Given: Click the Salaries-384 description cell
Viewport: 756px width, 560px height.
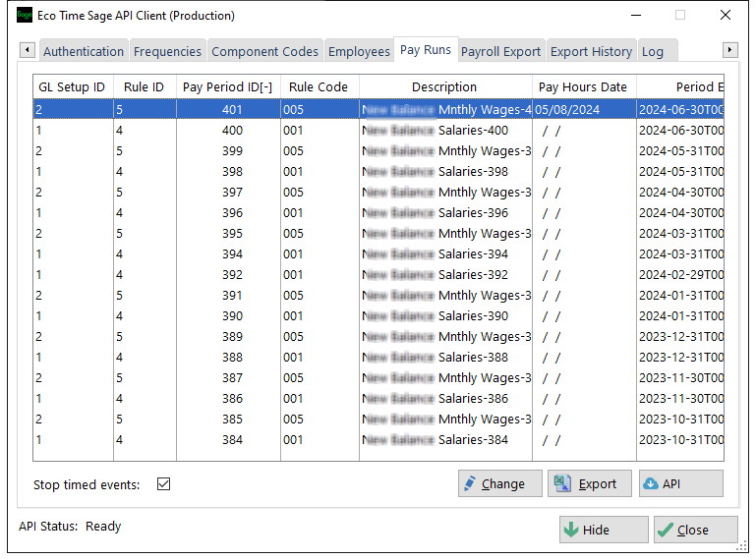Looking at the screenshot, I should point(445,439).
